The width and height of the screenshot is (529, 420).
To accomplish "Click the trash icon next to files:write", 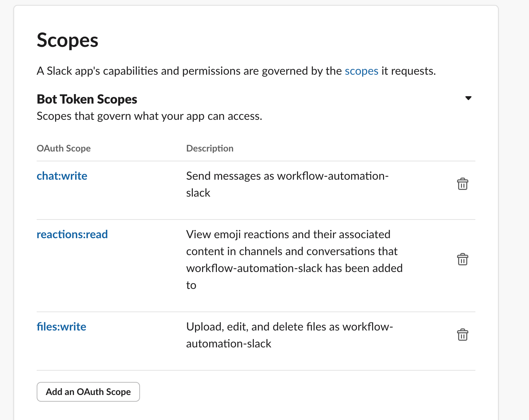I will [463, 334].
